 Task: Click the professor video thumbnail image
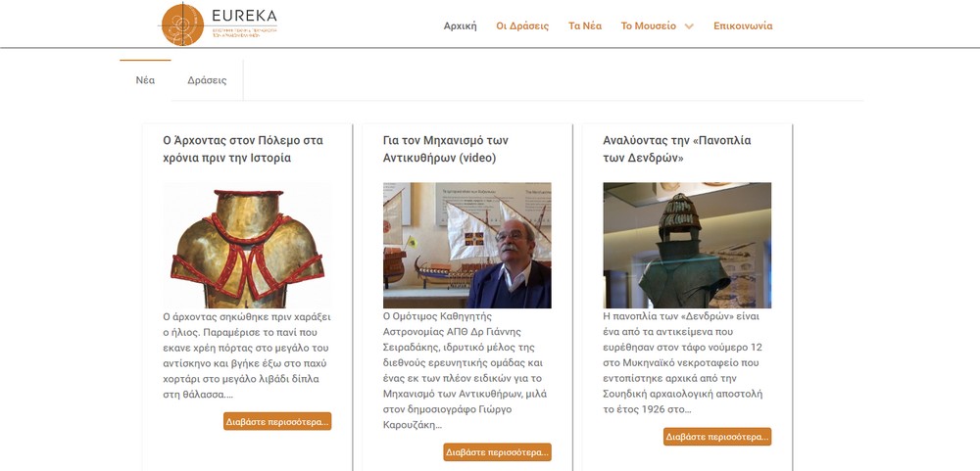pyautogui.click(x=466, y=246)
